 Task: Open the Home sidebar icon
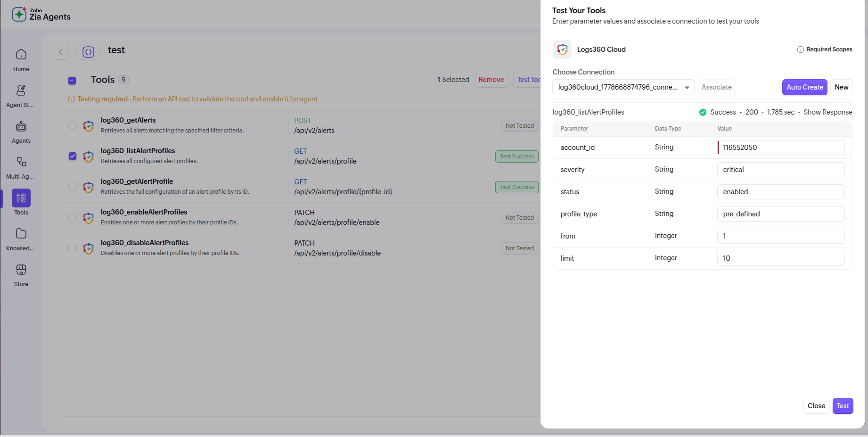point(21,54)
